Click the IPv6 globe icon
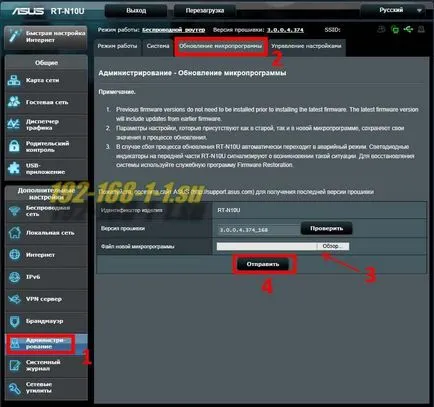This screenshot has height=407, width=434. click(15, 277)
